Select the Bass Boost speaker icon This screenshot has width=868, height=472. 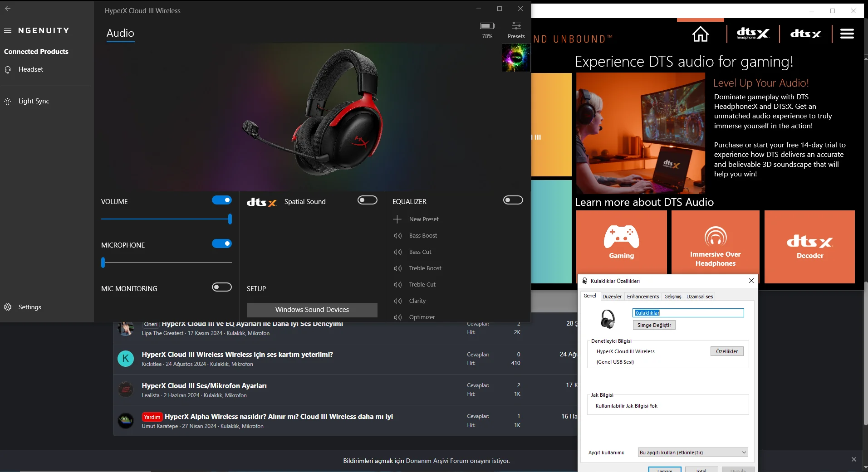(x=398, y=236)
